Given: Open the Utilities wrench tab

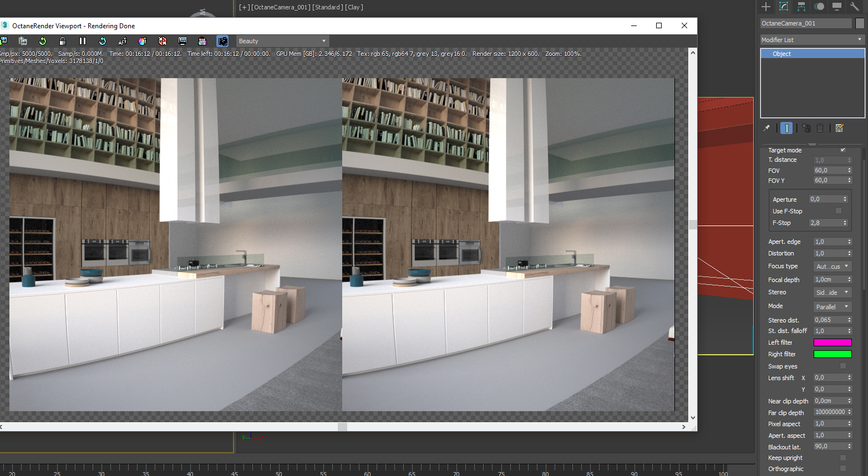Looking at the screenshot, I should pyautogui.click(x=855, y=7).
